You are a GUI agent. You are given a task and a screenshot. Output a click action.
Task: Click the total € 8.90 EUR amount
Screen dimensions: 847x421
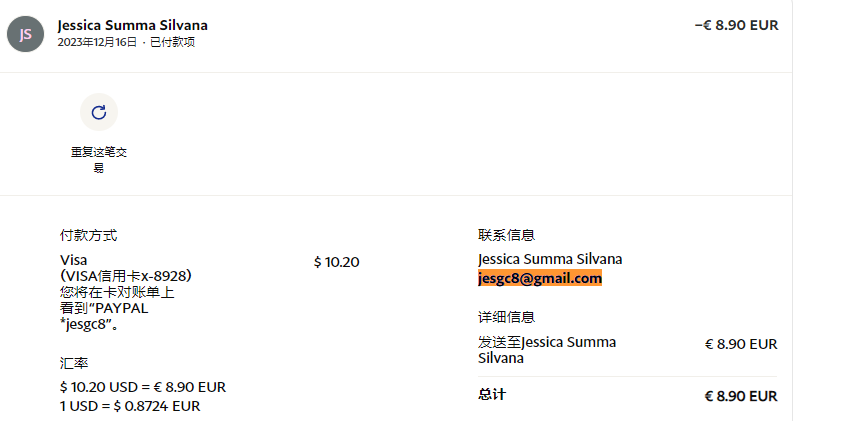pyautogui.click(x=740, y=396)
